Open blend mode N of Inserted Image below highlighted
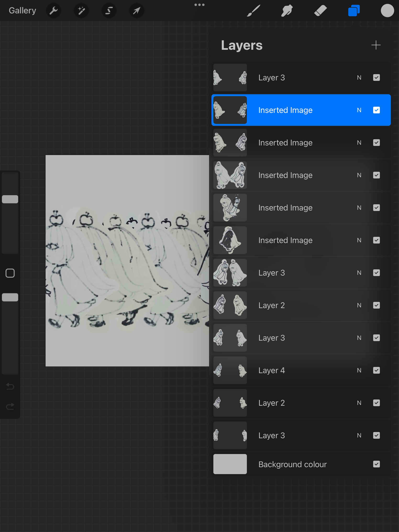Image resolution: width=399 pixels, height=532 pixels. click(359, 143)
